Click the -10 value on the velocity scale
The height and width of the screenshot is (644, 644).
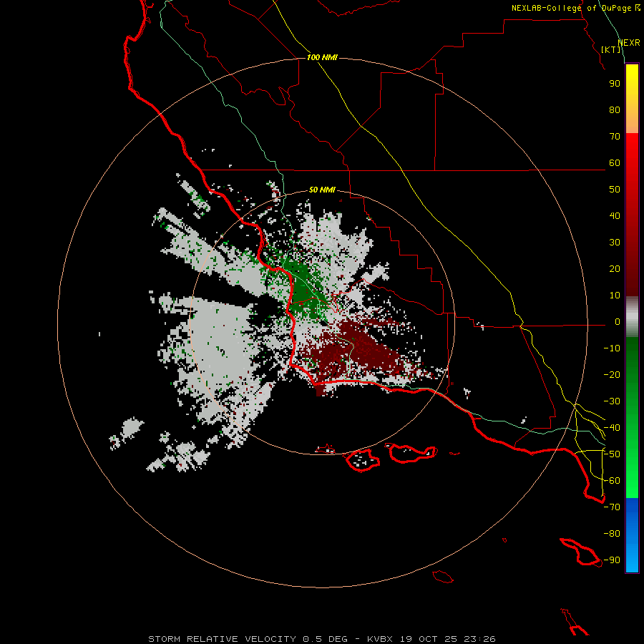click(612, 348)
